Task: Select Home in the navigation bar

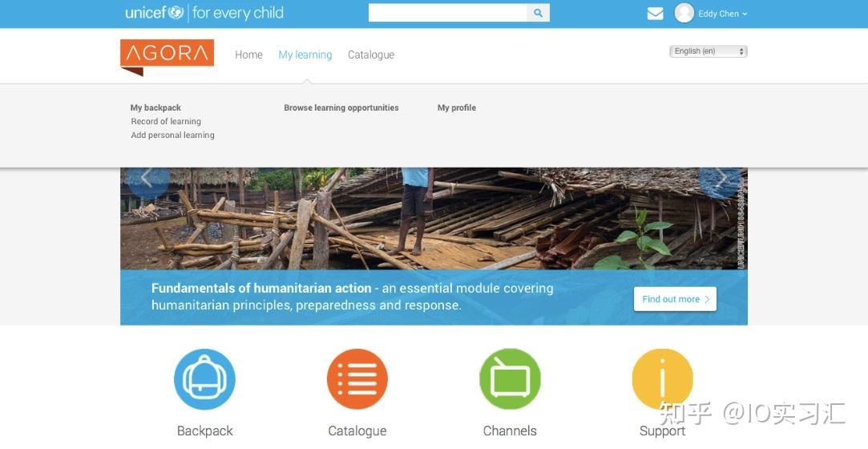Action: click(x=248, y=55)
